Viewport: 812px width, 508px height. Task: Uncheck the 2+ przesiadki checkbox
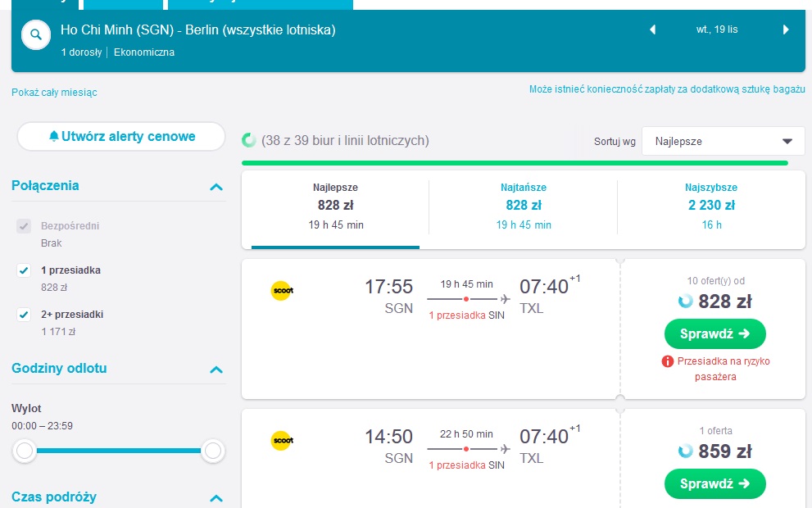[24, 315]
